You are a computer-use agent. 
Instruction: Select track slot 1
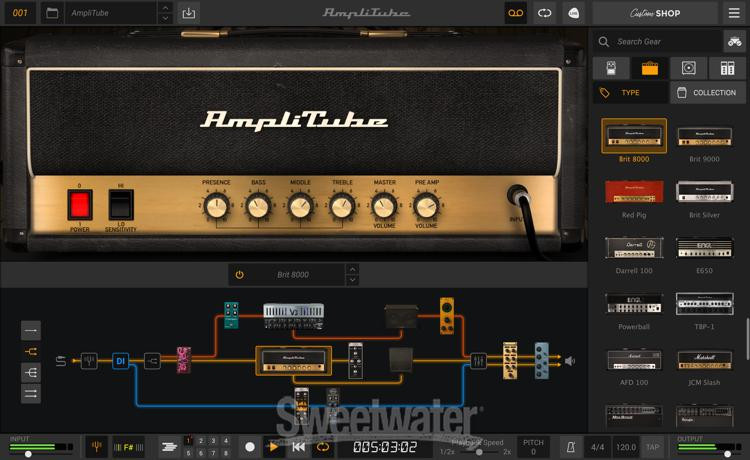188,441
